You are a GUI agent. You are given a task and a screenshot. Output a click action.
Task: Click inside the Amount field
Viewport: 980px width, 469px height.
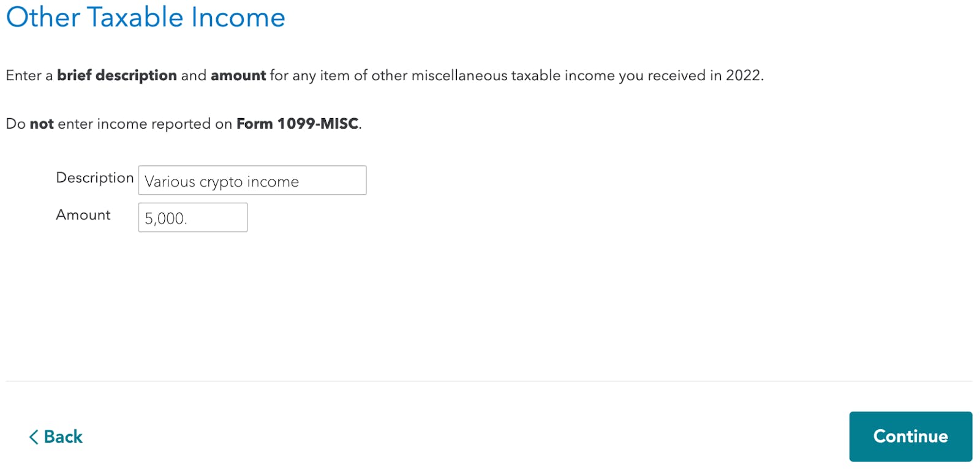pyautogui.click(x=192, y=217)
